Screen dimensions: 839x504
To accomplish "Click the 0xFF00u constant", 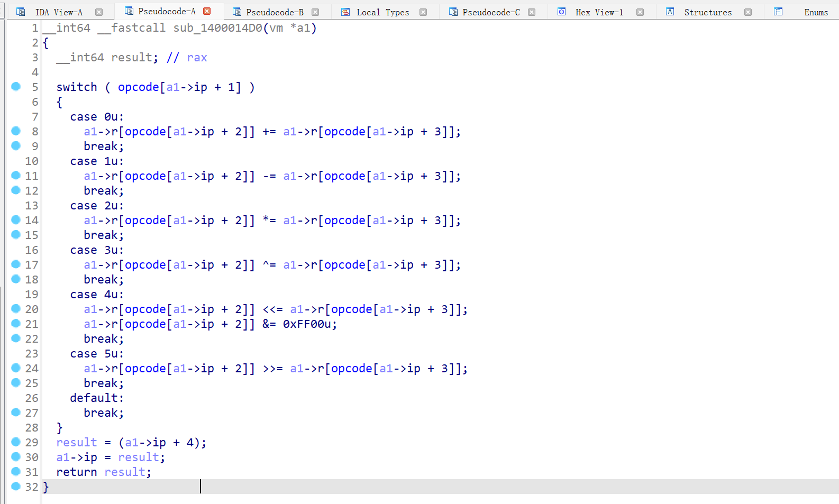I will (x=307, y=324).
